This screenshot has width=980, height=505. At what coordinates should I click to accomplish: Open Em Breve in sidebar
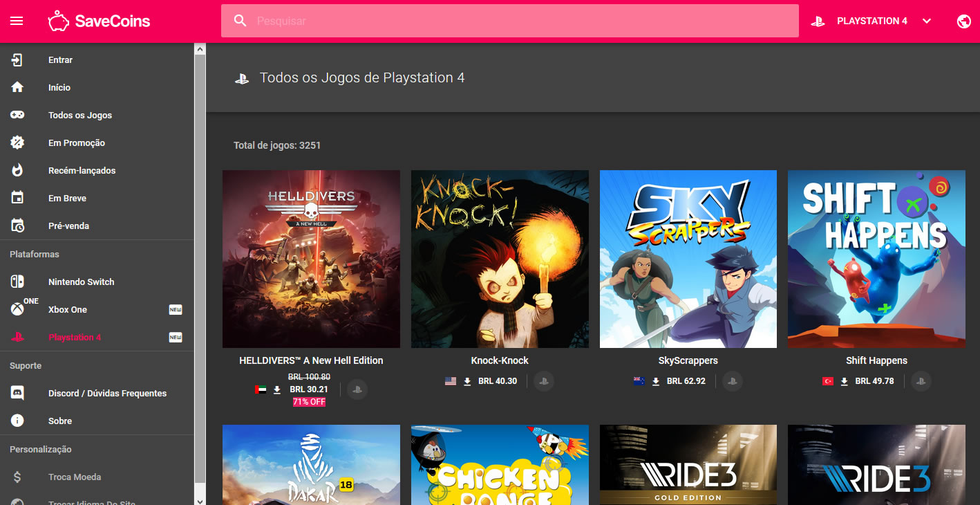(x=97, y=198)
